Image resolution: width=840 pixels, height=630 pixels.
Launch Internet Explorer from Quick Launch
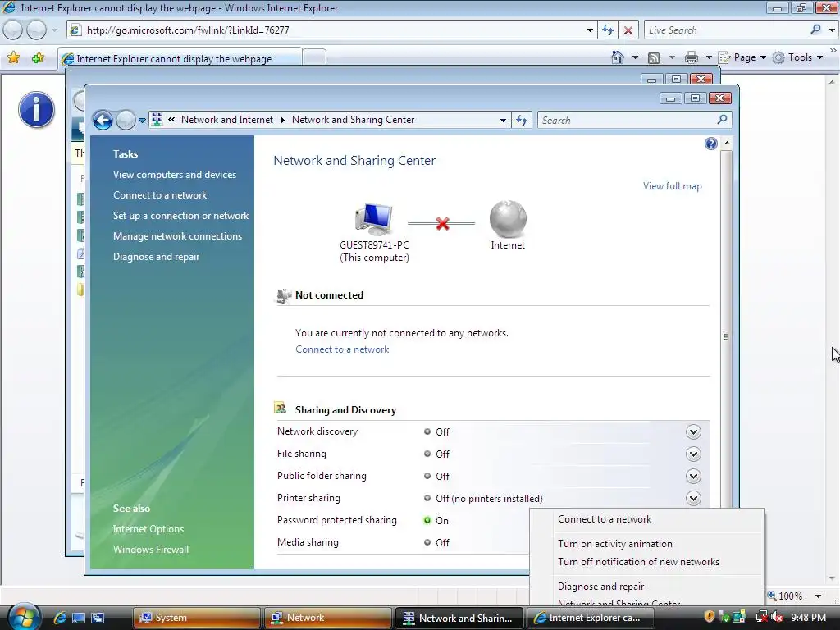[59, 618]
